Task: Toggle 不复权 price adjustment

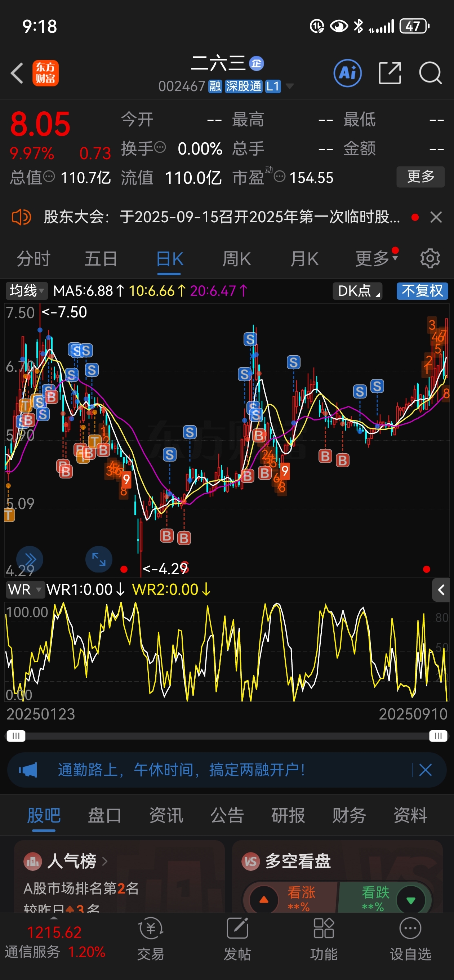Action: pyautogui.click(x=422, y=291)
